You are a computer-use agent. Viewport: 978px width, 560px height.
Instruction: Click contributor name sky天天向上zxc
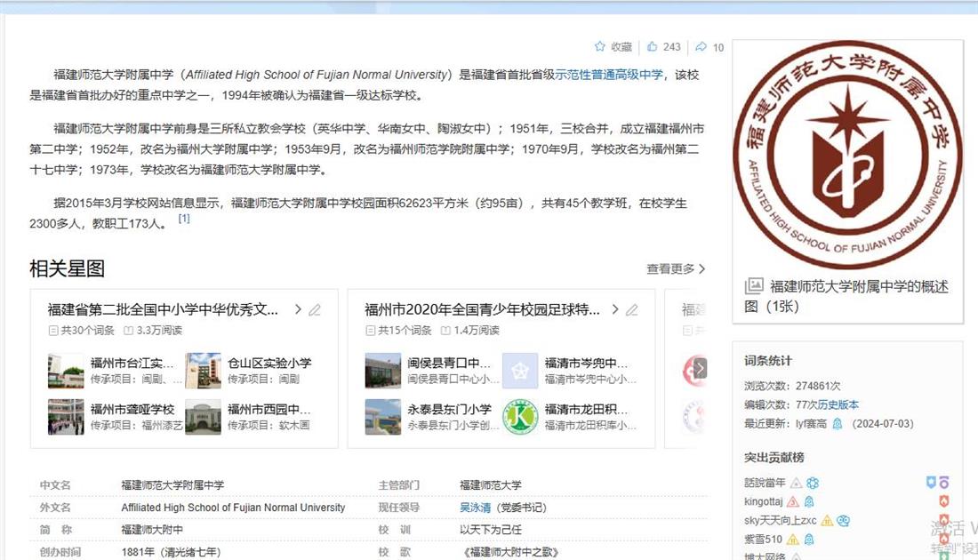pos(781,521)
